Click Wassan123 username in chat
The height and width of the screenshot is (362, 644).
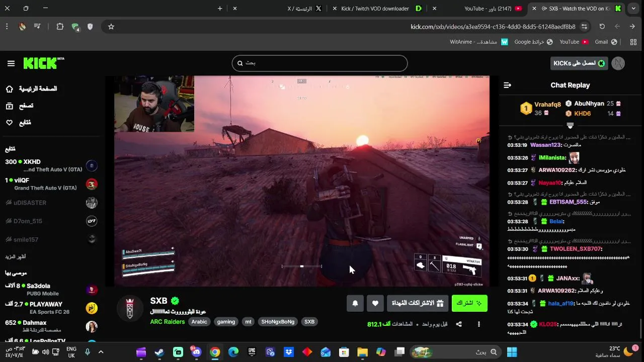(545, 145)
